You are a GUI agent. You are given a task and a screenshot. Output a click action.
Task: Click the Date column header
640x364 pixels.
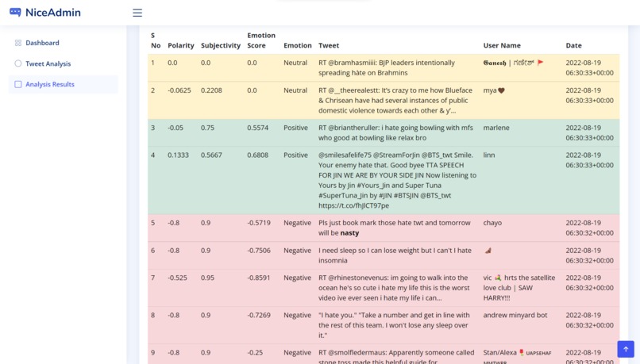click(573, 45)
